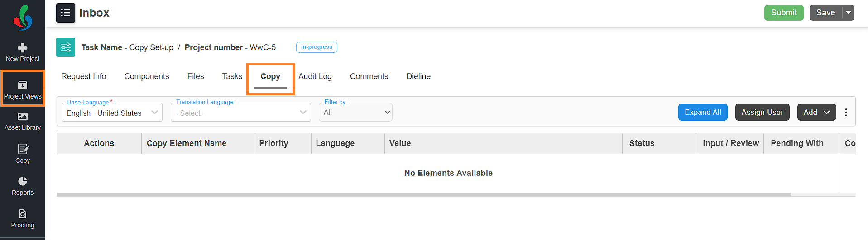Image resolution: width=868 pixels, height=240 pixels.
Task: Click the task settings sliders icon
Action: click(66, 47)
